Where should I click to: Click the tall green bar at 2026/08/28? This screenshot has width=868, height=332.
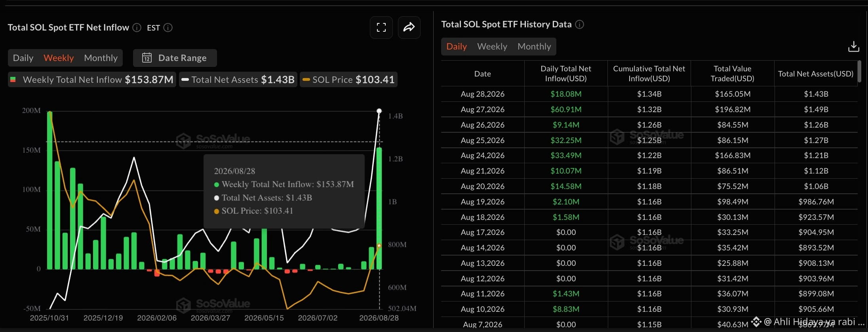tap(379, 208)
